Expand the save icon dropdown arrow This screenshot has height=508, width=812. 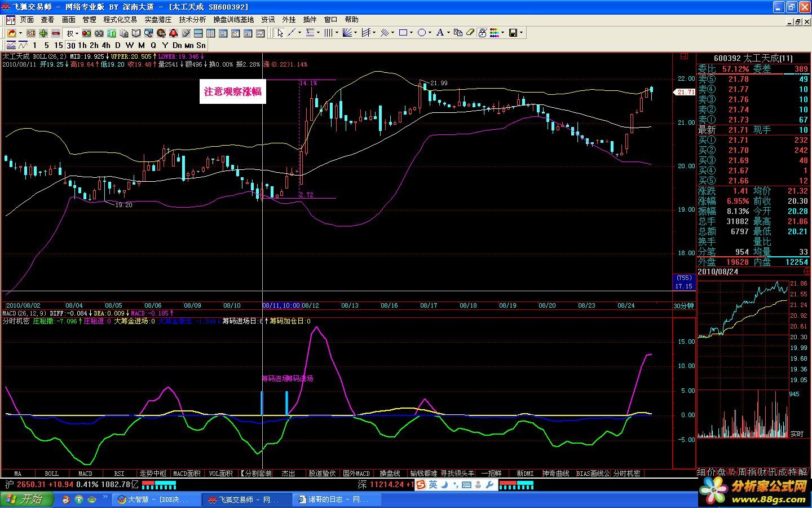point(521,33)
